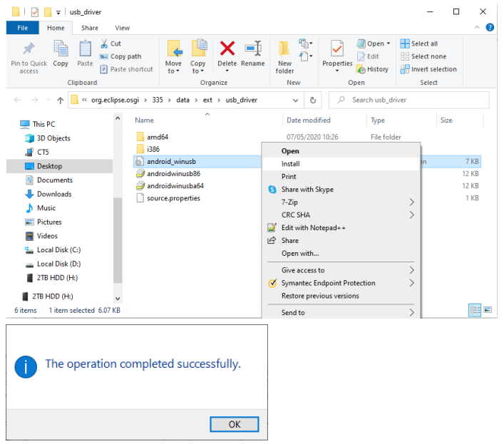Click Invert selection in Select group
Screen dimensions: 504x444
pyautogui.click(x=428, y=69)
